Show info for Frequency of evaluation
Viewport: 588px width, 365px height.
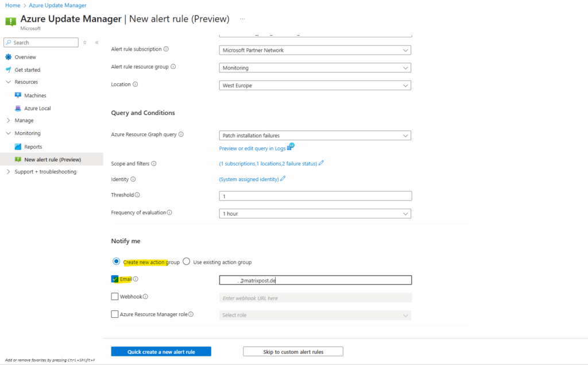point(169,213)
